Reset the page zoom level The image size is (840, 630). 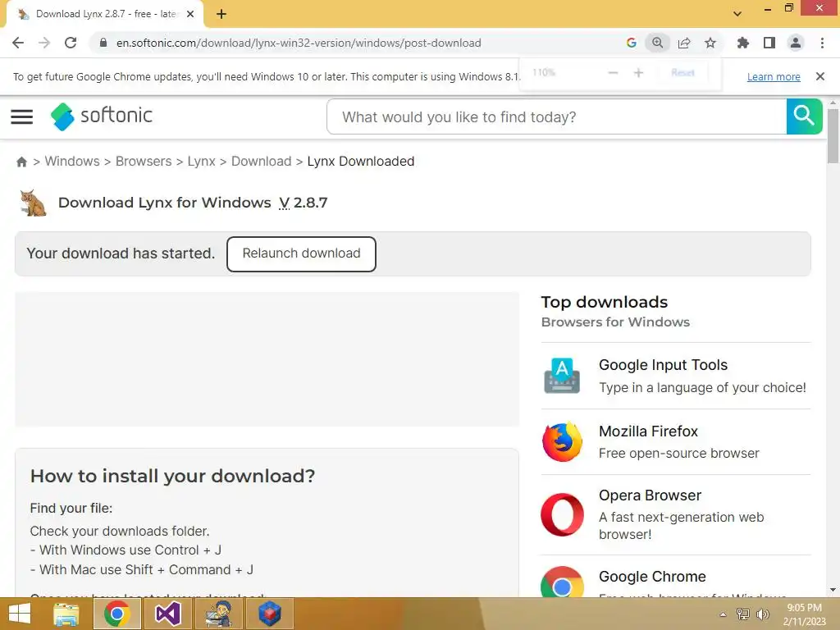[x=683, y=72]
